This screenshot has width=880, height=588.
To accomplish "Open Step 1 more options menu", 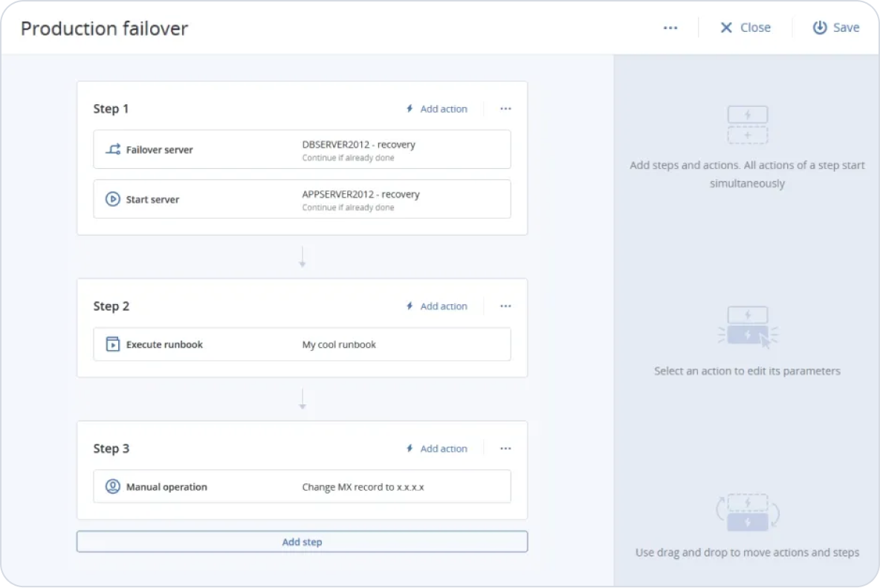I will click(x=505, y=109).
